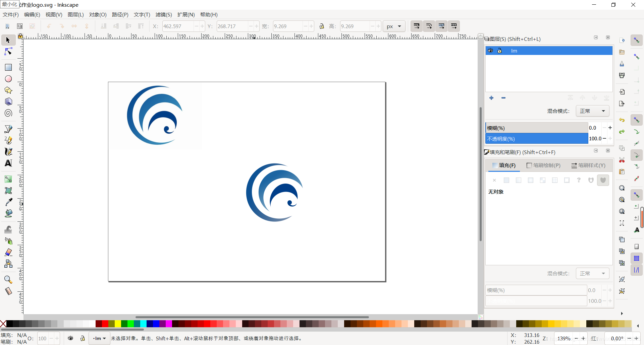This screenshot has width=644, height=345.
Task: Add a new layer with plus button
Action: pyautogui.click(x=491, y=98)
